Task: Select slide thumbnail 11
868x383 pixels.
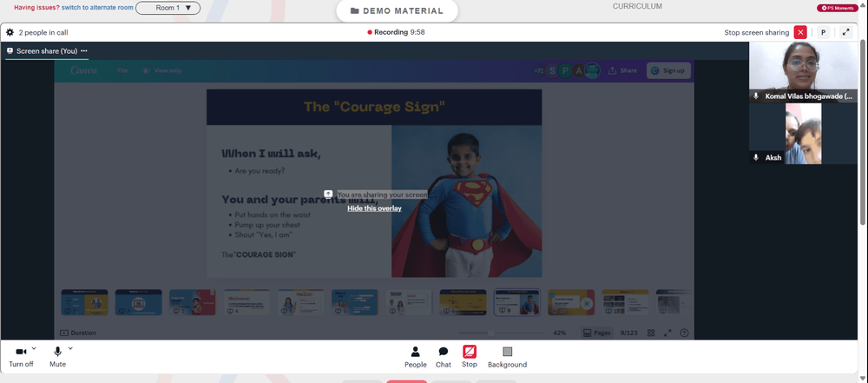Action: [x=625, y=302]
